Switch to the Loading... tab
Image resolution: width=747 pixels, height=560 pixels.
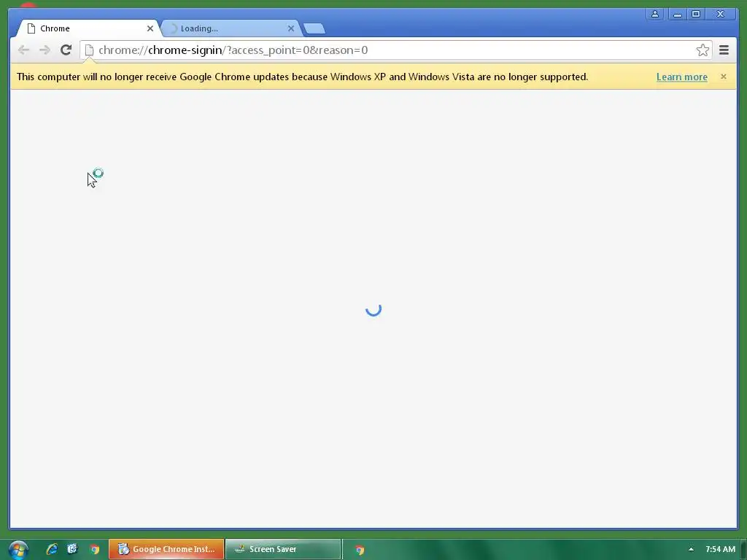point(231,28)
